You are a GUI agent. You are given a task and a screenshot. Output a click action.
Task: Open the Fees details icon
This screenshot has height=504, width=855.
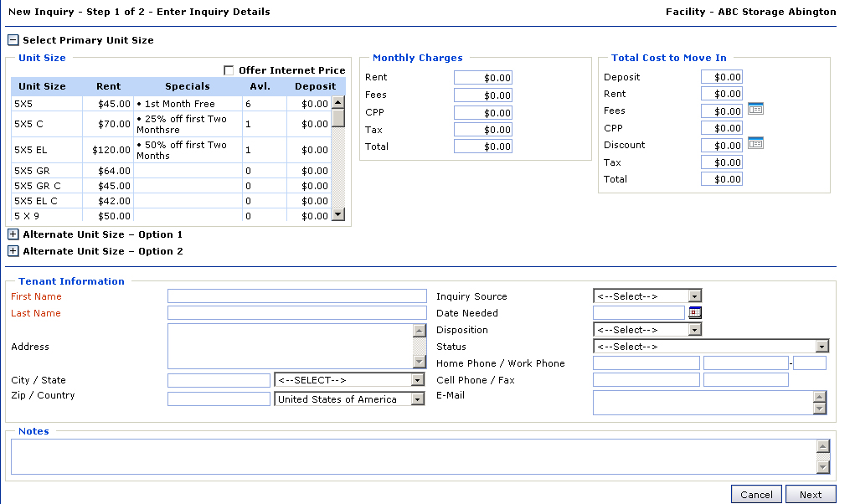[755, 109]
